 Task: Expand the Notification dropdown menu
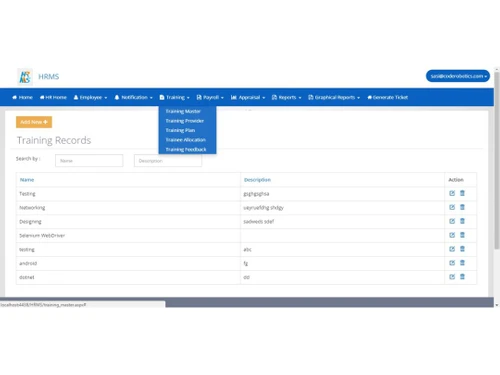133,97
